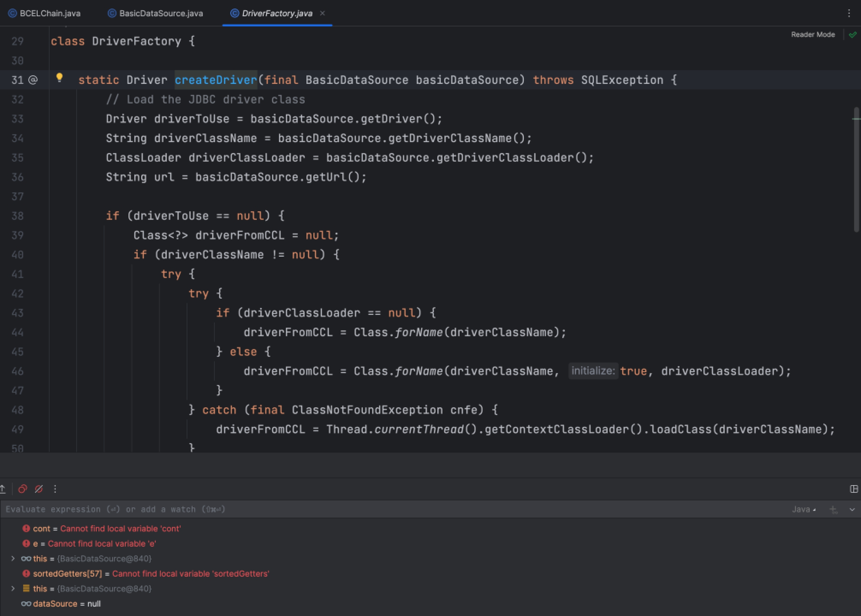Viewport: 861px width, 616px height.
Task: Click the createDriver method name on line 31
Action: coord(216,80)
